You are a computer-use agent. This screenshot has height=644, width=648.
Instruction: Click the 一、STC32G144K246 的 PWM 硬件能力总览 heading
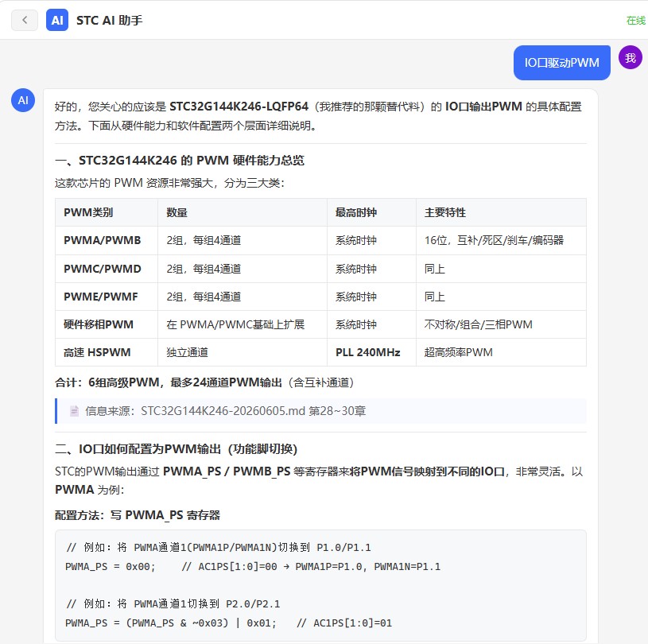point(180,161)
